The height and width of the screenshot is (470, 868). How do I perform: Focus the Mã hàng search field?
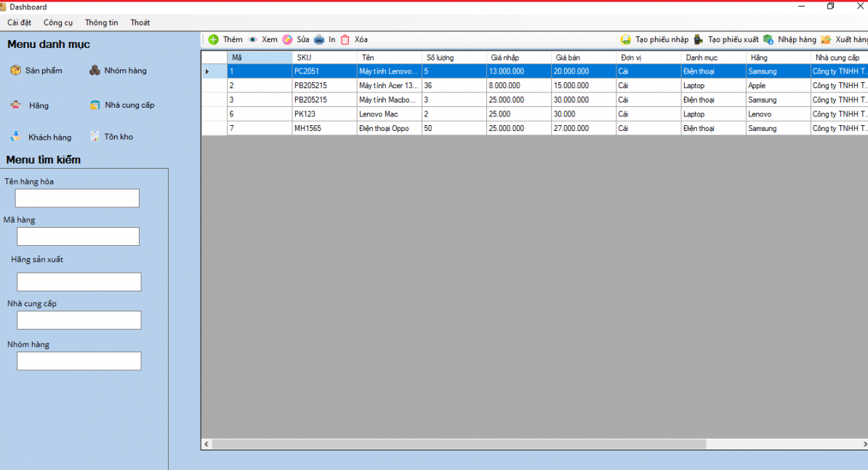pyautogui.click(x=78, y=236)
